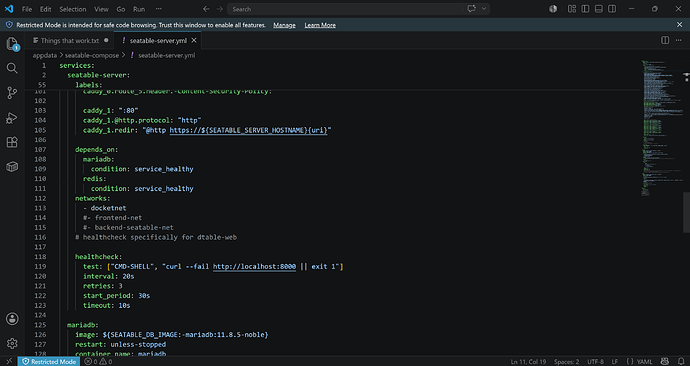
Task: Go forward with the right arrow
Action: tap(219, 9)
